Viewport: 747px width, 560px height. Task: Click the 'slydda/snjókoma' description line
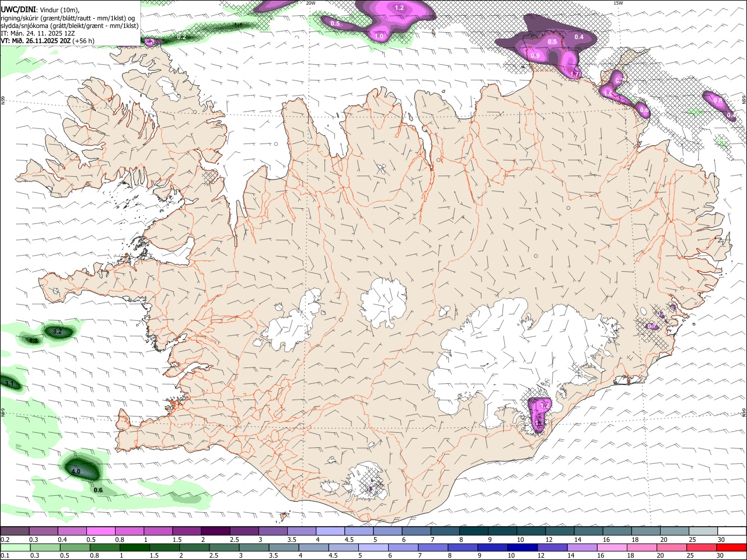(x=70, y=26)
